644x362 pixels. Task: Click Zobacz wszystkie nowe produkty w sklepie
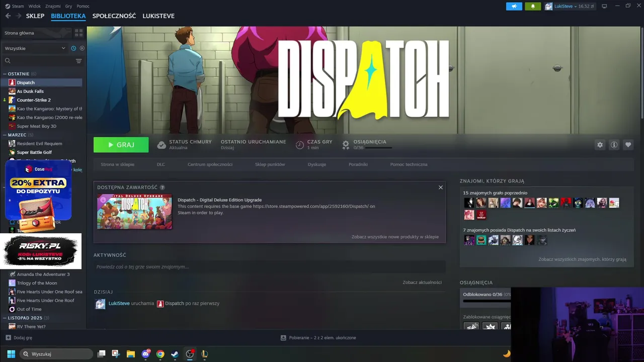395,237
